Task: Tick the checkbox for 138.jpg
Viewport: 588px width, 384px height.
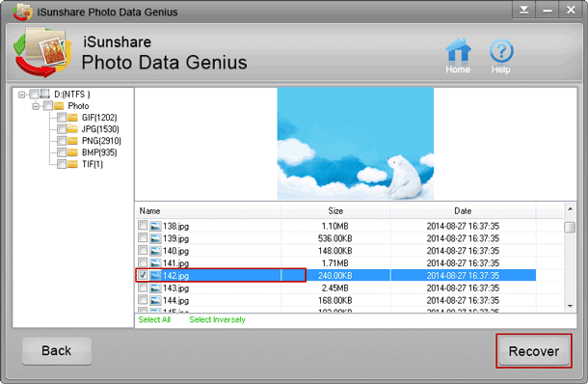Action: (x=143, y=225)
